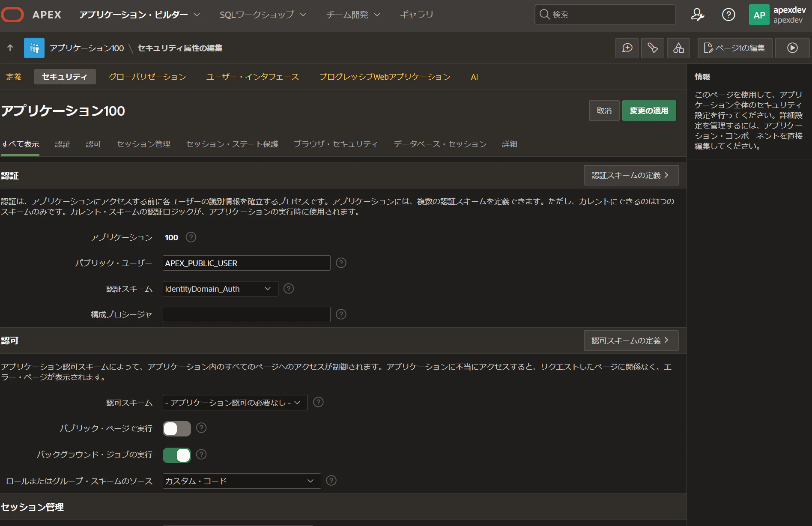Click the APEX home text
This screenshot has width=812, height=526.
[47, 15]
